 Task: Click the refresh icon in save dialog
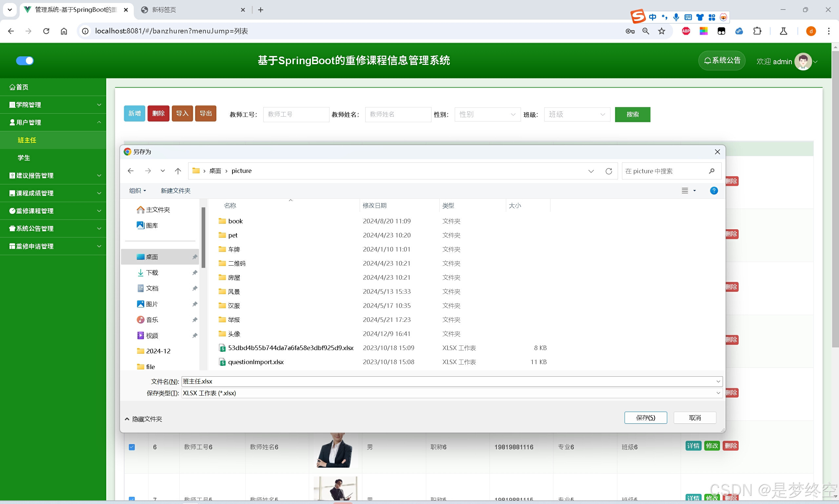pos(609,171)
